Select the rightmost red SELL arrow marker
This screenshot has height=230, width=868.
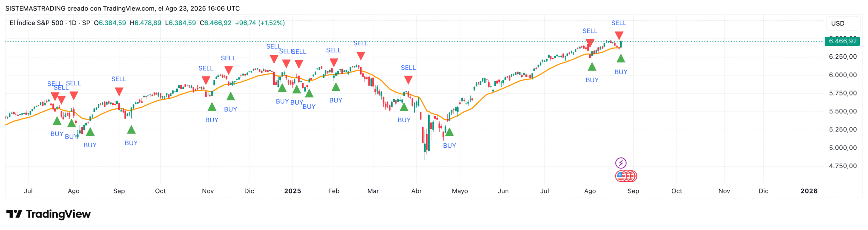(x=619, y=36)
